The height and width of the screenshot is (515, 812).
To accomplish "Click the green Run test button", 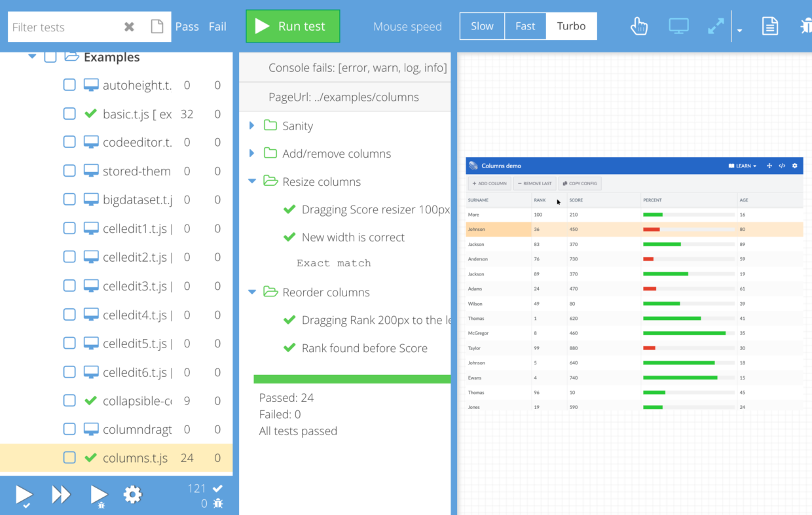I will point(293,27).
